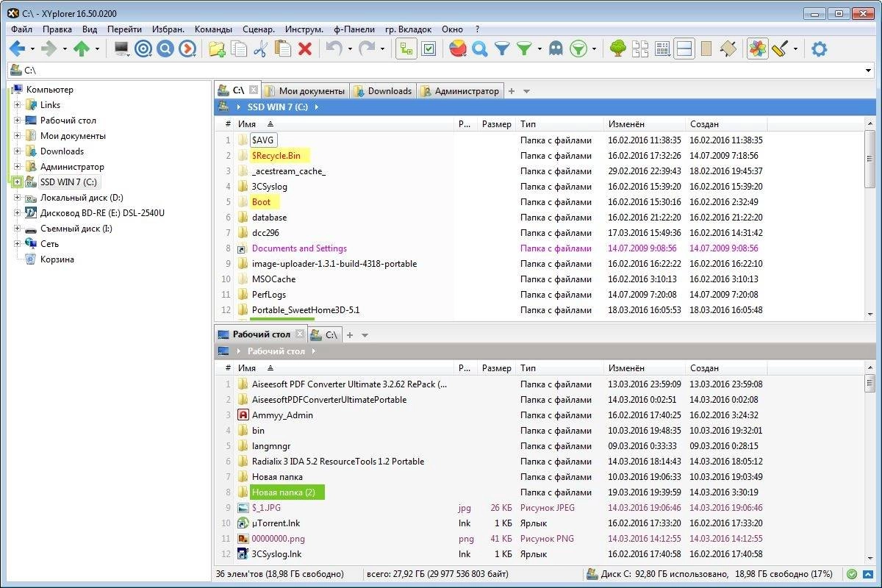The image size is (882, 588).
Task: Click the blue Back arrow icon
Action: (x=16, y=49)
